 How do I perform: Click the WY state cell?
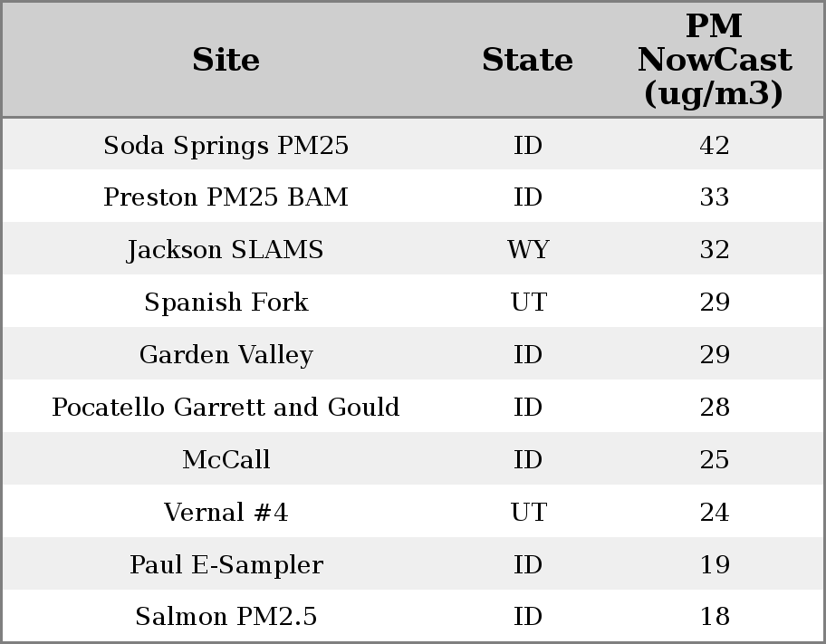(x=528, y=250)
